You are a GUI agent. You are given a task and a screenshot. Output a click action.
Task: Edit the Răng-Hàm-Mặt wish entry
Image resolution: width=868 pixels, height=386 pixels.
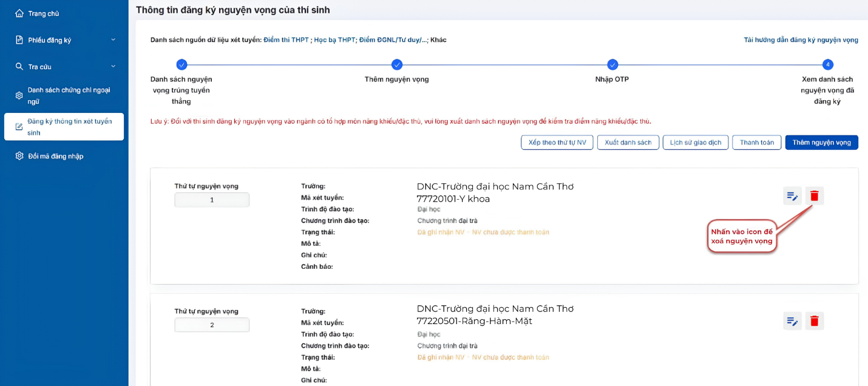792,320
